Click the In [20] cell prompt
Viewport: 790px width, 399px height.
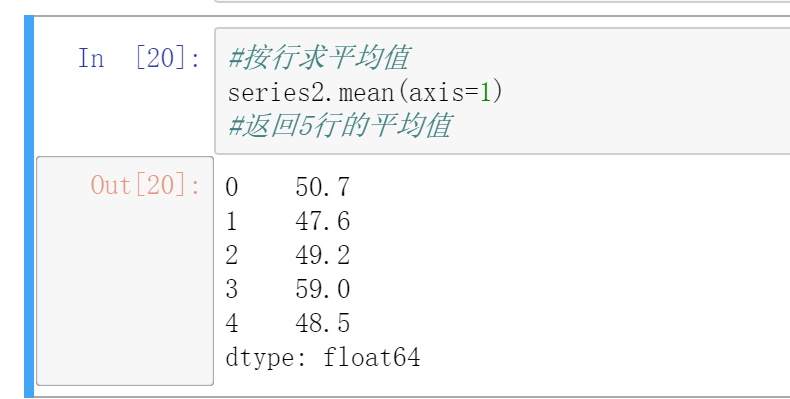[x=139, y=57]
